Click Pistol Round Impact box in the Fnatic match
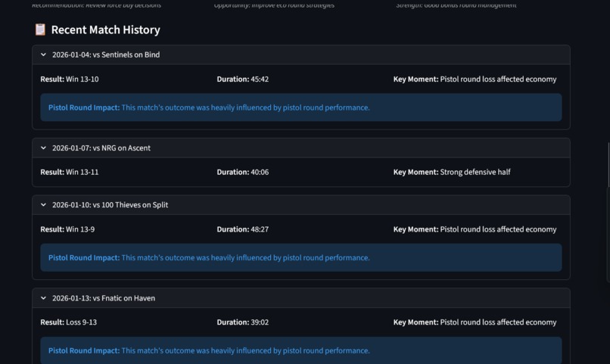 pyautogui.click(x=301, y=350)
